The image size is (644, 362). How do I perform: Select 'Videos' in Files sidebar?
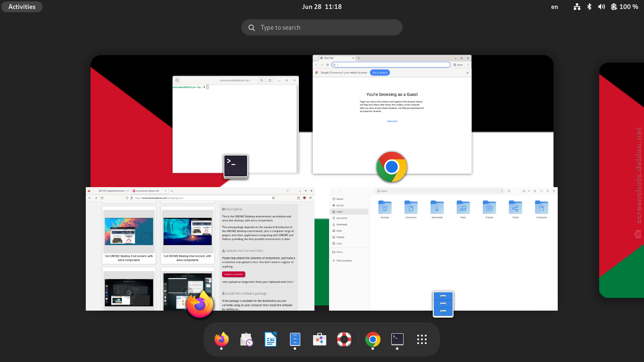[349, 252]
